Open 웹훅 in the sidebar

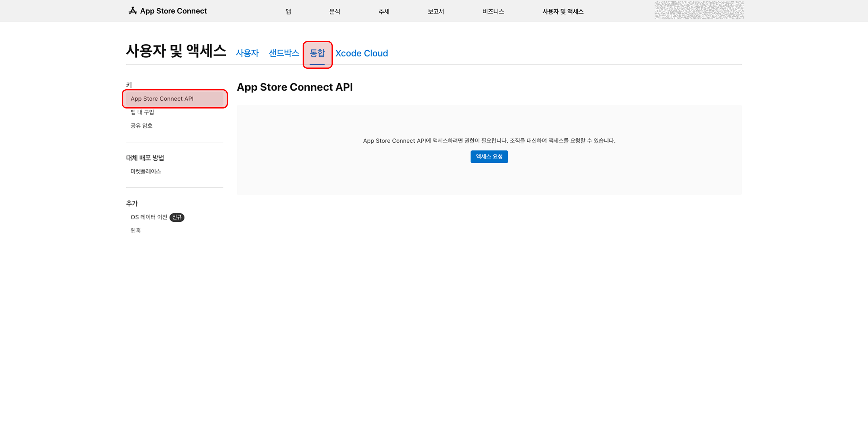pos(135,231)
